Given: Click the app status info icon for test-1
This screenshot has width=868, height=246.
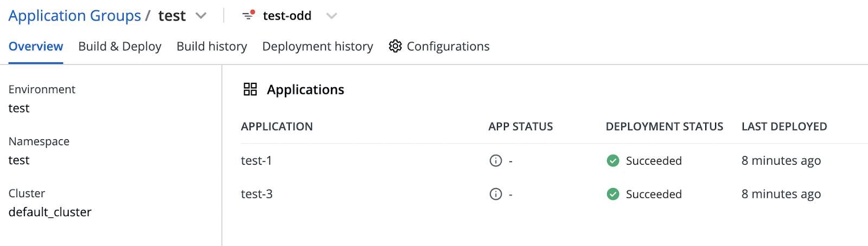Looking at the screenshot, I should pyautogui.click(x=496, y=160).
